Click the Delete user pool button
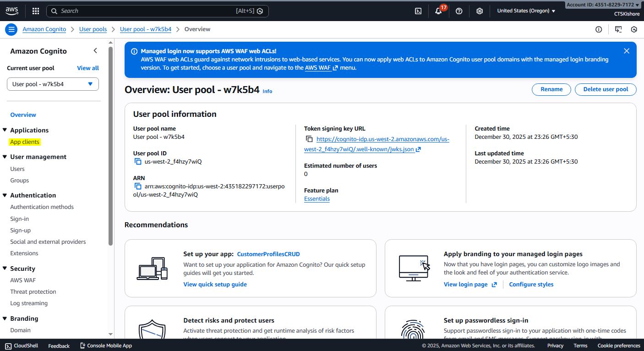This screenshot has height=351, width=644. pos(605,89)
